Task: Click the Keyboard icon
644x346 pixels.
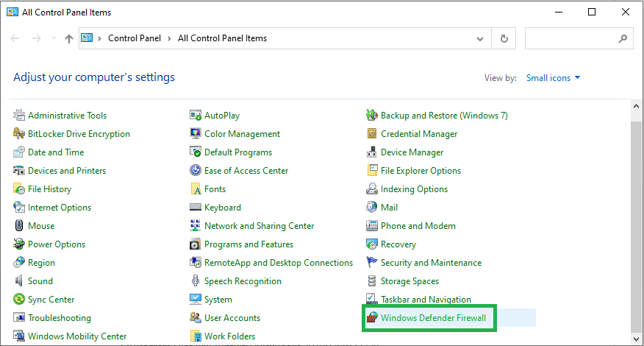Action: coord(196,208)
